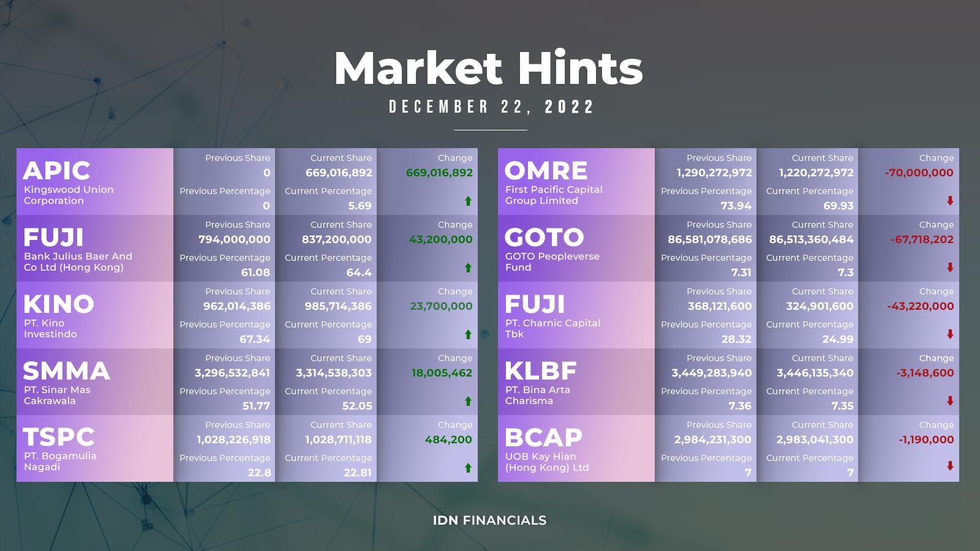Select the GOTO ticker heading
Screen dimensions: 980x551
(545, 237)
